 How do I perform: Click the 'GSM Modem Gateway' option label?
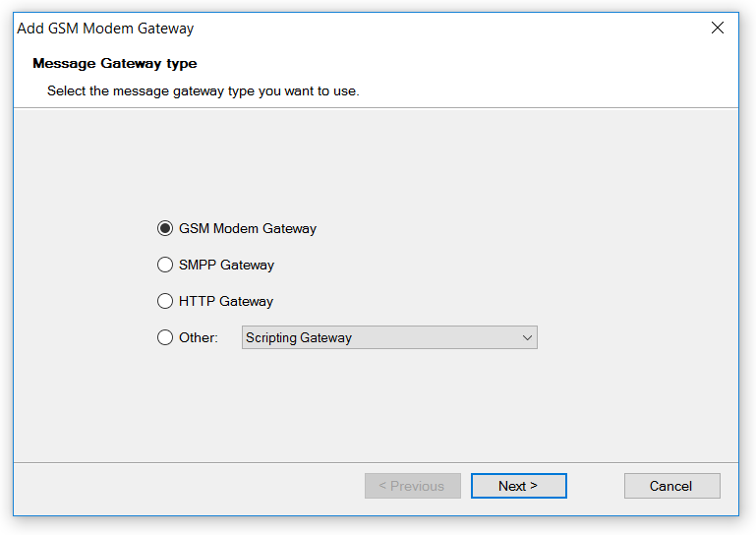click(x=248, y=228)
